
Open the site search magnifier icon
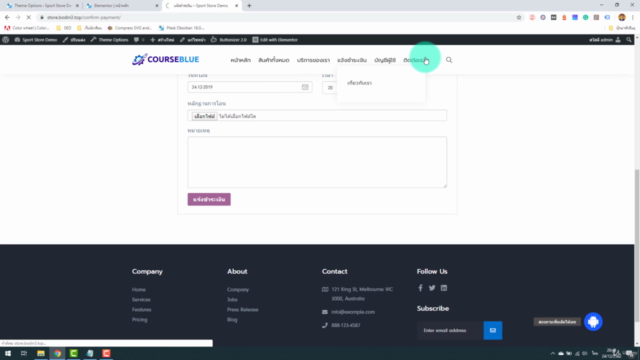[449, 60]
